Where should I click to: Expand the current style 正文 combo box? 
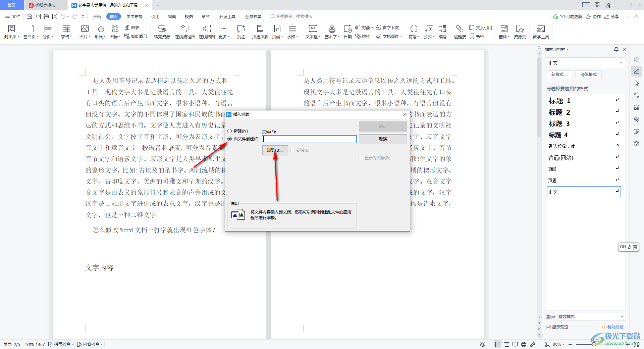[621, 62]
